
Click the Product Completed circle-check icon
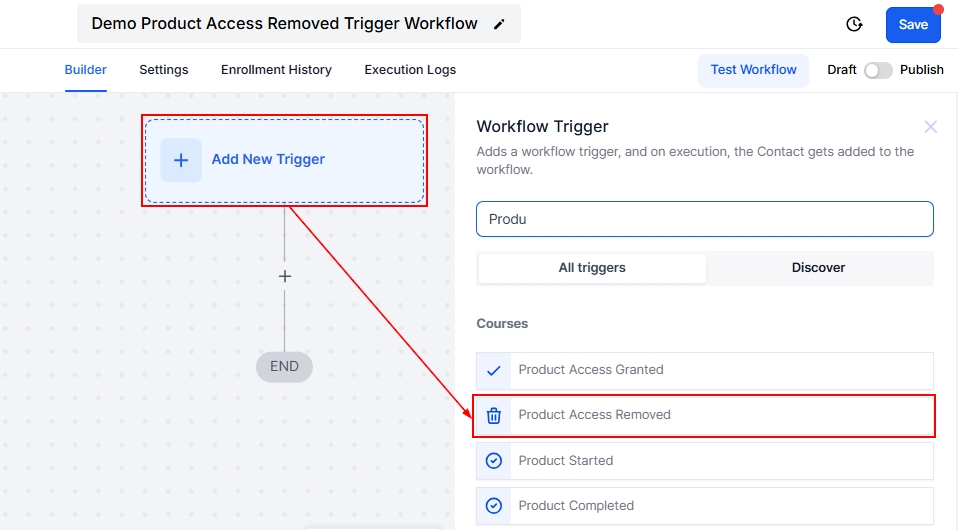click(493, 506)
